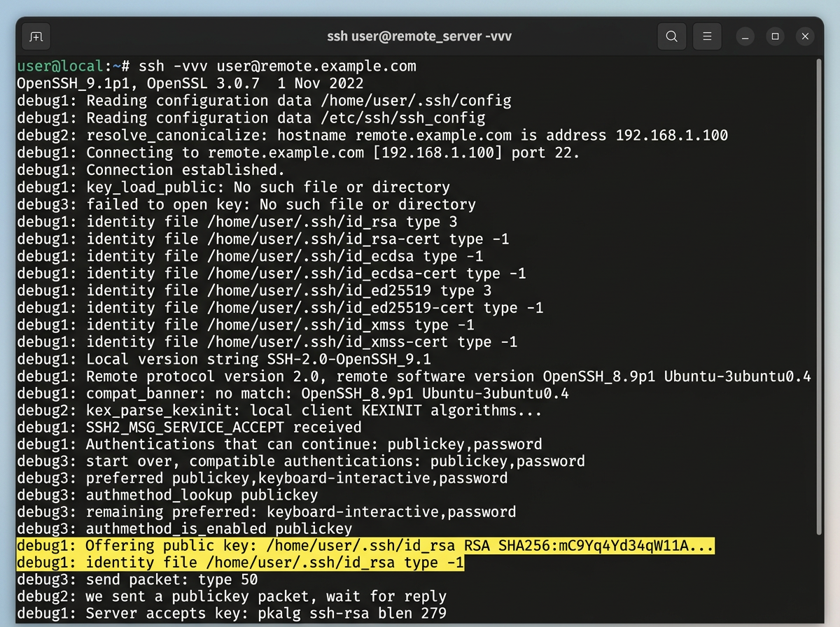Click the 'Remote protocol version 2.0' line
This screenshot has width=840, height=627.
[x=414, y=376]
